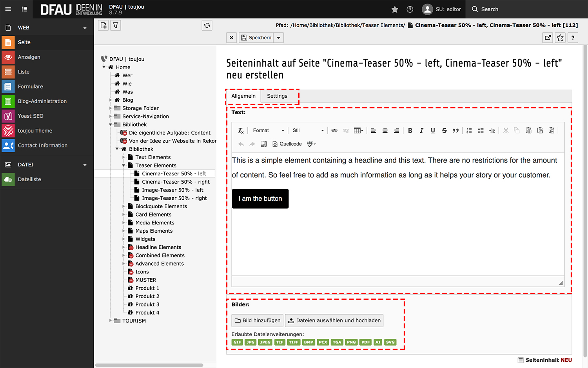Image resolution: width=588 pixels, height=368 pixels.
Task: Toggle the left module menu (hamburger)
Action: pos(8,9)
